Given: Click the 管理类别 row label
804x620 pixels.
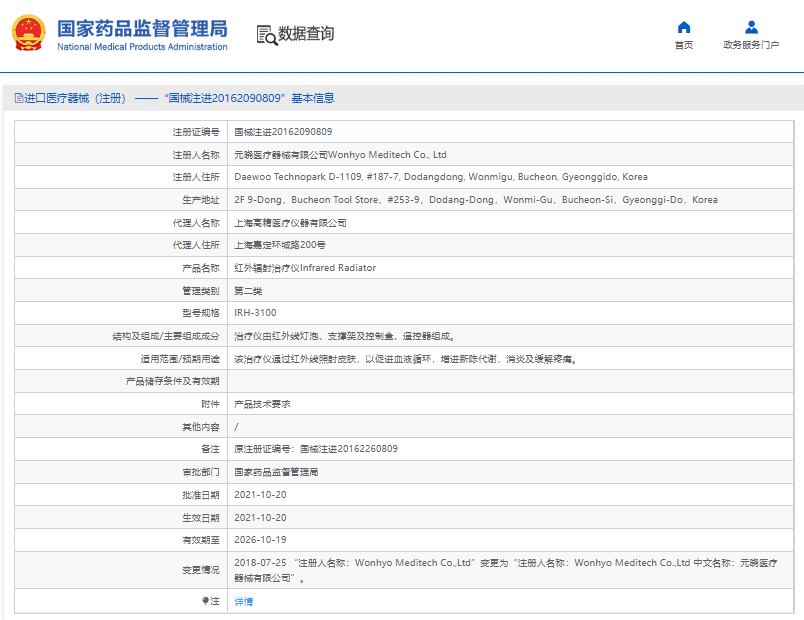Looking at the screenshot, I should tap(200, 291).
